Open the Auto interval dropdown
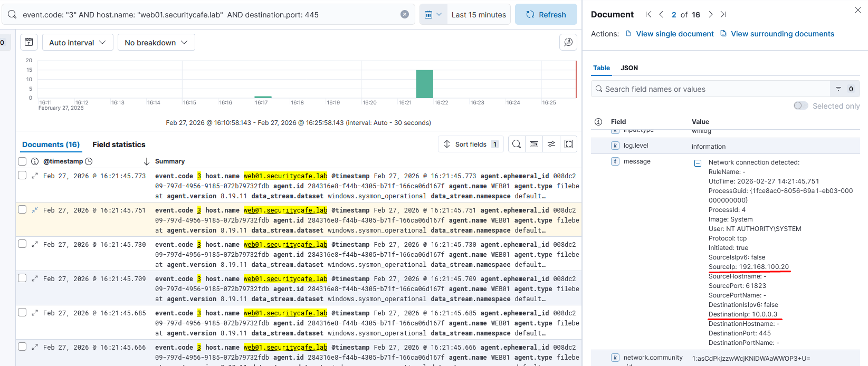The width and height of the screenshot is (868, 366). coord(78,42)
